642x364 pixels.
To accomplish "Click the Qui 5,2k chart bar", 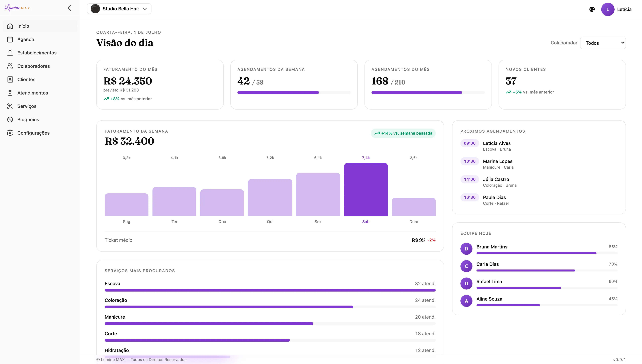I will (x=270, y=198).
